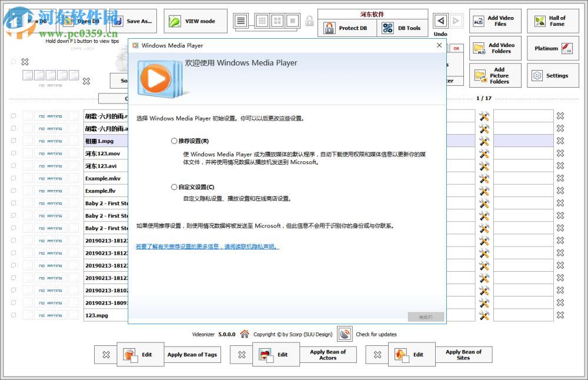Click the Check for updates icon
This screenshot has width=588, height=380.
coord(345,334)
